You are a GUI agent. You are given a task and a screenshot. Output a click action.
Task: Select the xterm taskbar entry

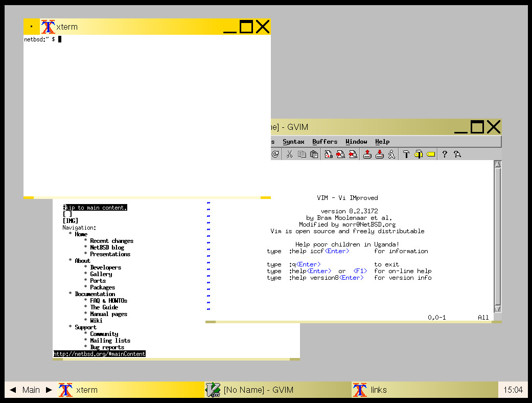[131, 390]
